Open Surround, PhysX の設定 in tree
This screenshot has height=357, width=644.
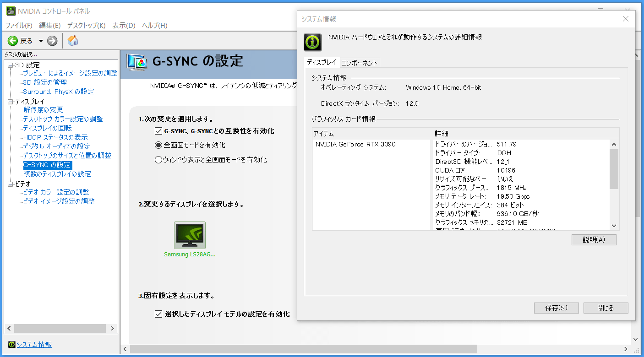coord(59,92)
